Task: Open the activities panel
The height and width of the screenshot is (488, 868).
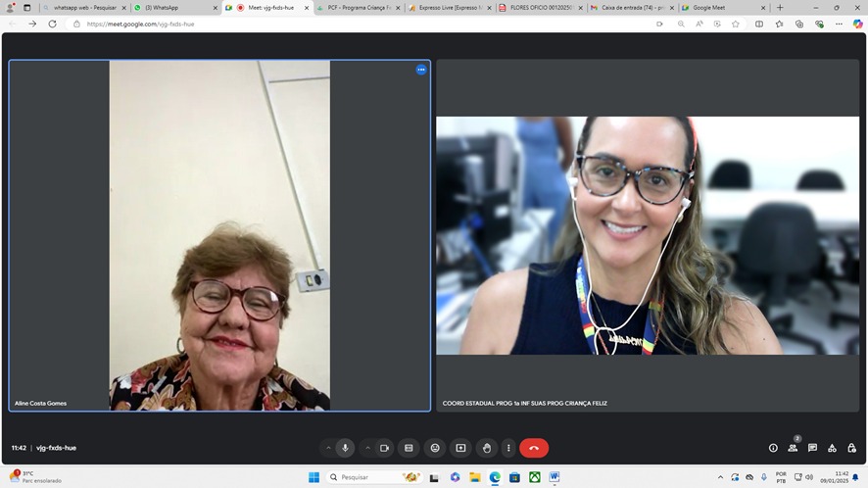Action: pos(832,448)
